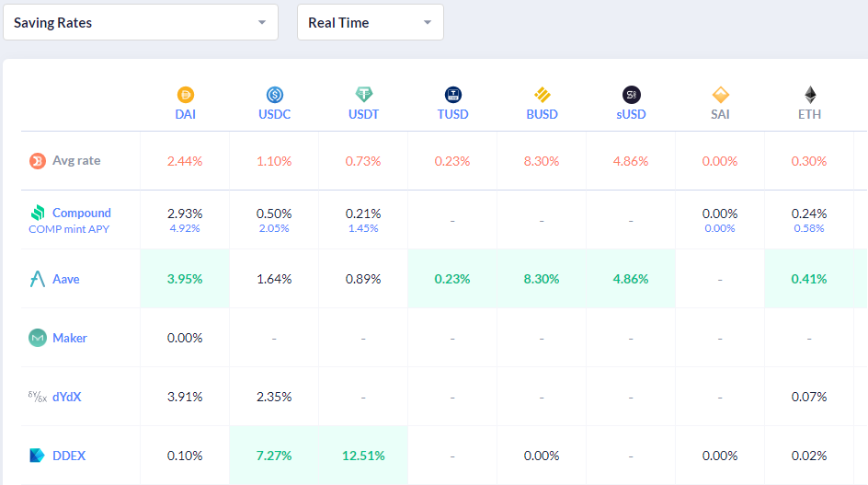Click the USDT Tether icon

tap(364, 95)
